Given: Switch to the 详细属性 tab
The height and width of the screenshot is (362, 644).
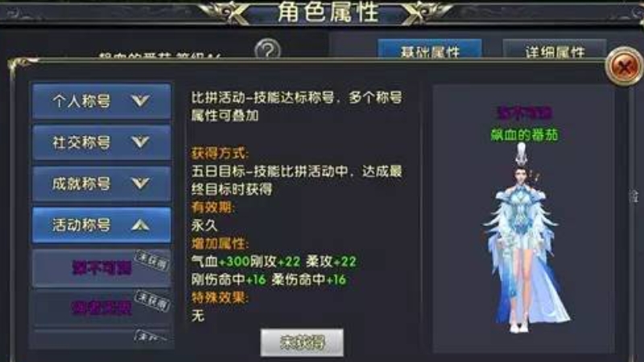Looking at the screenshot, I should tap(555, 50).
